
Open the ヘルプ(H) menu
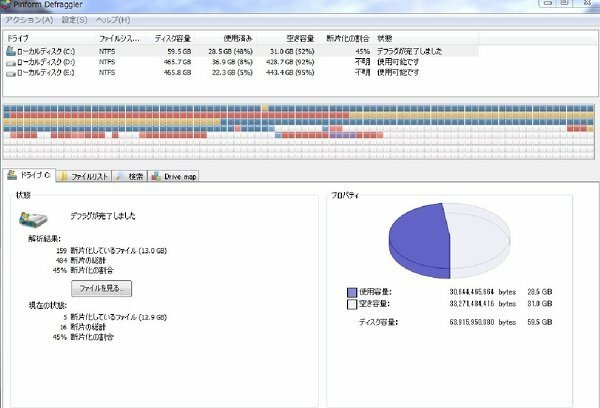pyautogui.click(x=113, y=20)
